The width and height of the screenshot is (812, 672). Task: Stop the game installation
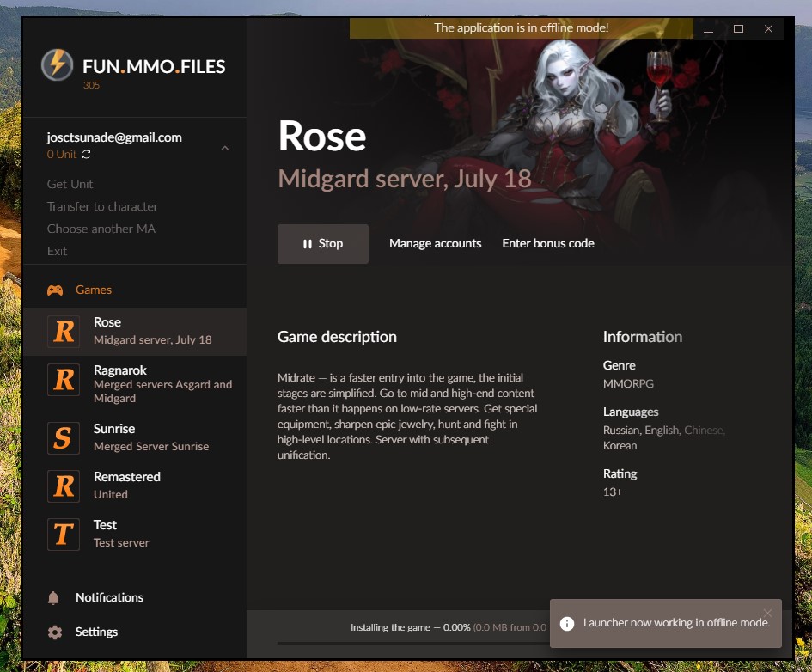pos(322,244)
